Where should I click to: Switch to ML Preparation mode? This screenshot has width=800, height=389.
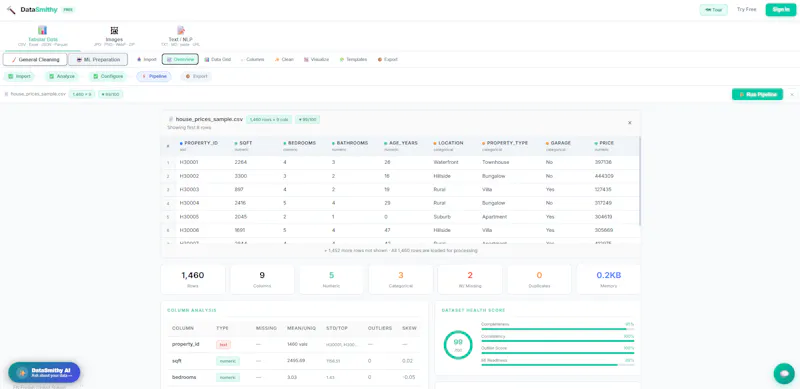click(98, 60)
